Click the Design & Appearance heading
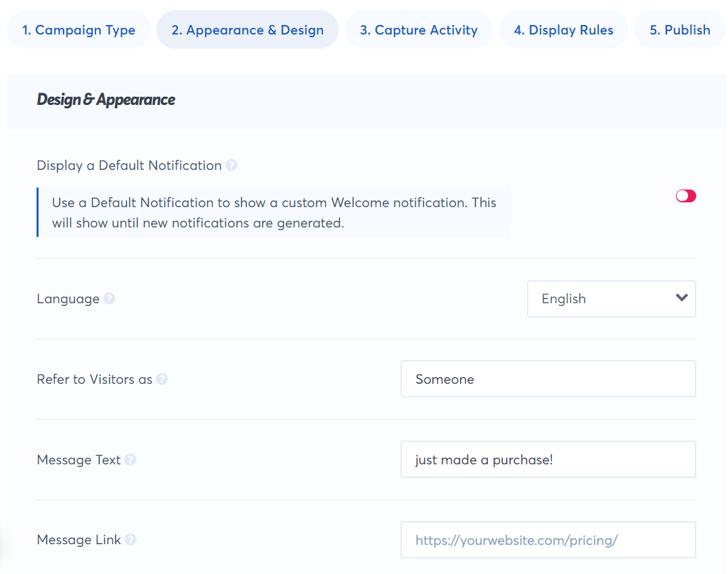Viewport: 728px width, 574px height. [106, 100]
